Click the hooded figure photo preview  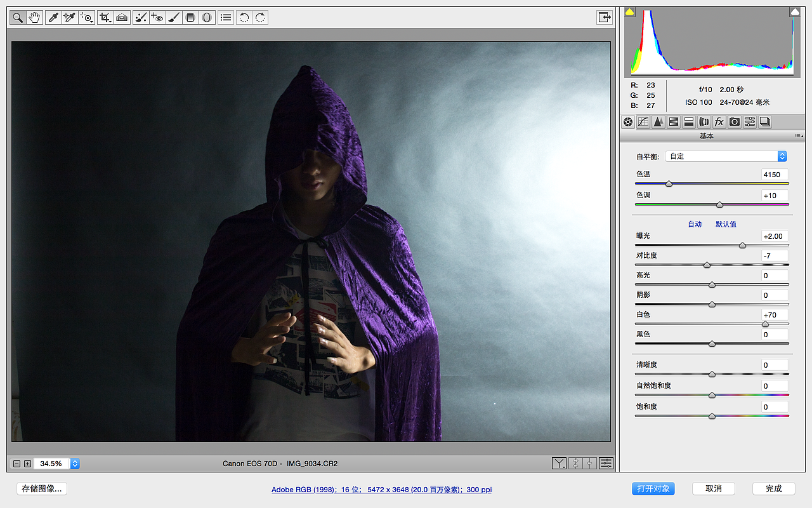[311, 241]
